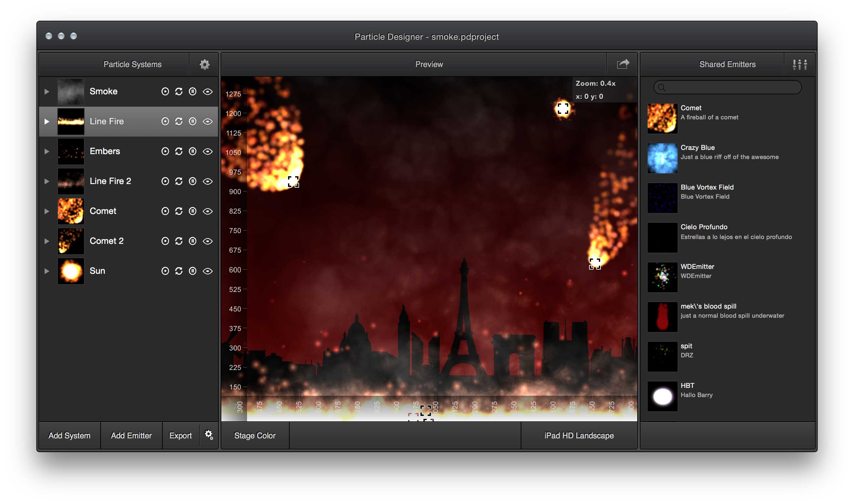The width and height of the screenshot is (854, 504).
Task: Select the Embers system name
Action: (105, 151)
